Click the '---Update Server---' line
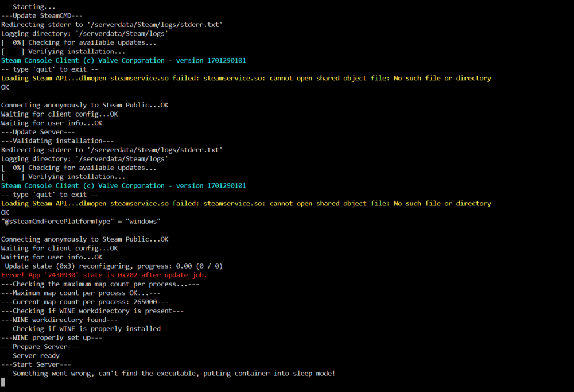Image resolution: width=574 pixels, height=392 pixels. 38,132
